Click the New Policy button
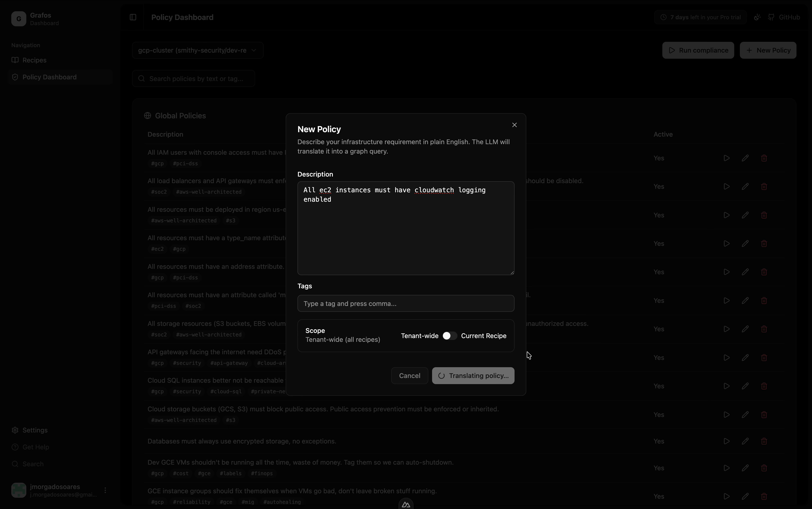 coord(768,50)
